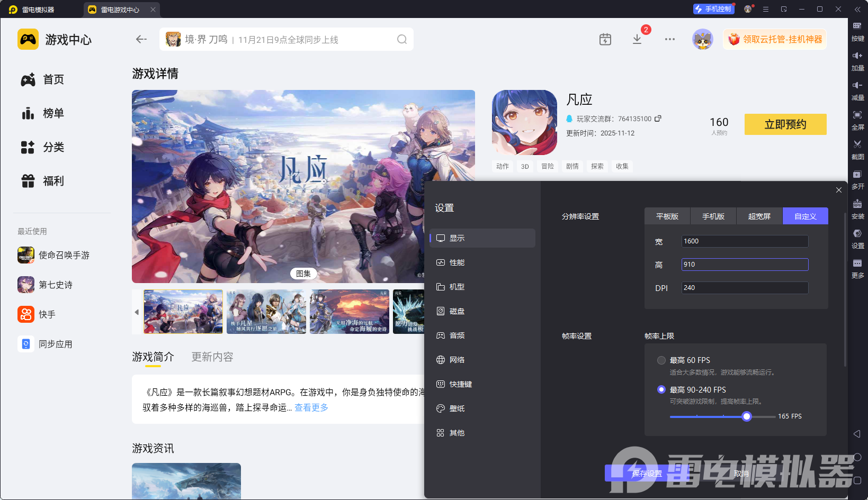Click the DPI input field

[x=744, y=288]
